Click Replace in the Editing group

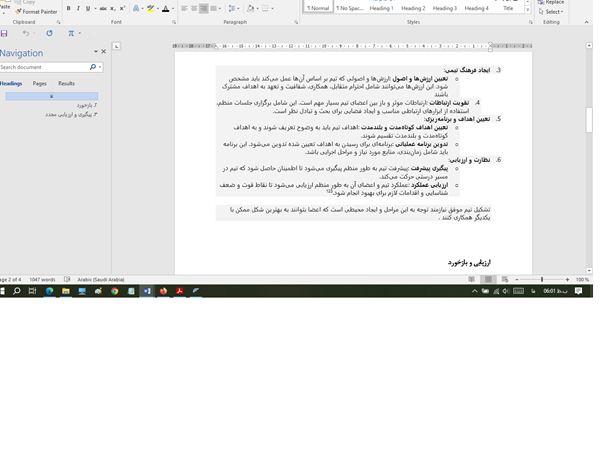tap(552, 2)
